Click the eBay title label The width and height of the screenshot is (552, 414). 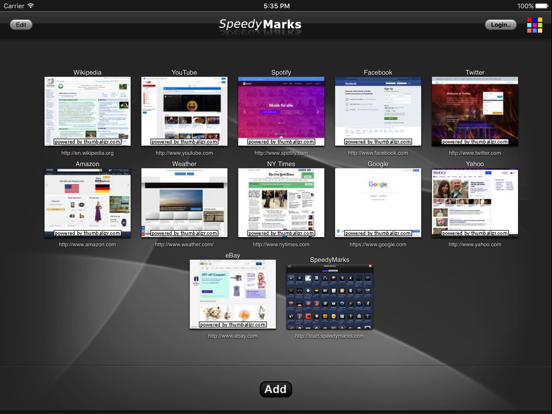[233, 256]
